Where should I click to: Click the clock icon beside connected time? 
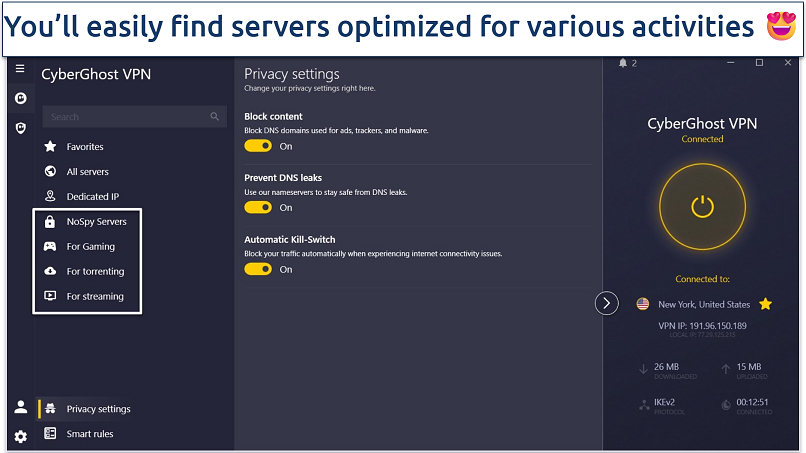[726, 405]
